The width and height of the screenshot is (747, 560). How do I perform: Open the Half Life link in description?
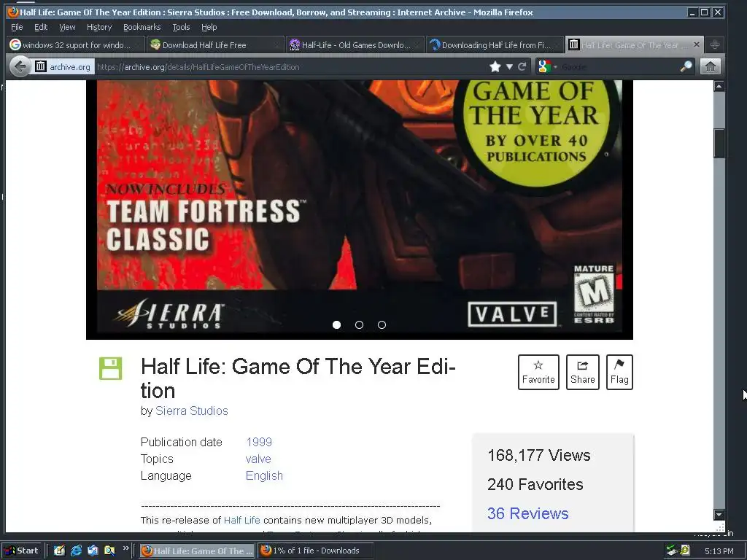242,520
